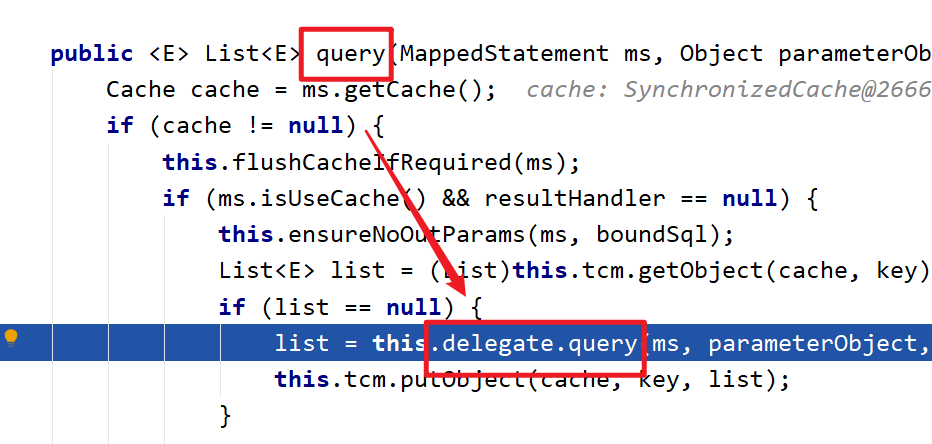Click the tcm.getObject method call
The height and width of the screenshot is (444, 932).
point(672,271)
